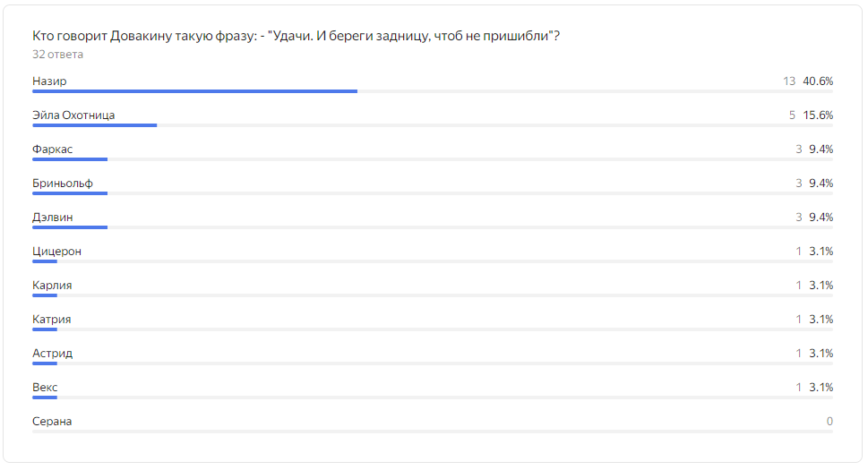The image size is (868, 470).
Task: Click the vote count 13 for Назир
Action: pos(789,81)
